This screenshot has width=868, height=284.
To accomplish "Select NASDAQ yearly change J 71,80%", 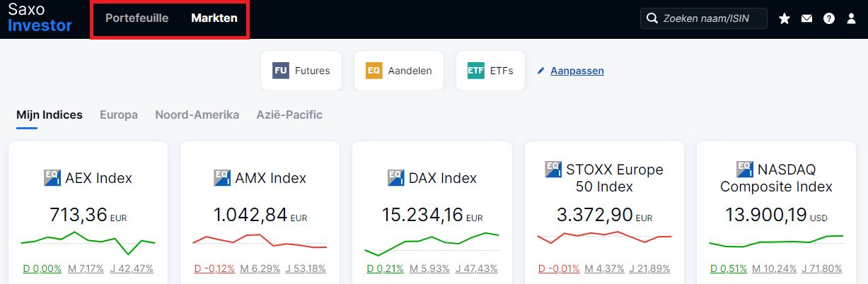I will tap(823, 268).
